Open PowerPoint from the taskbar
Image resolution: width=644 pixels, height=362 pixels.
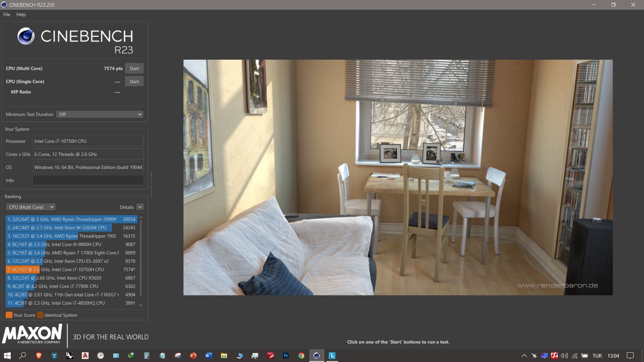193,356
